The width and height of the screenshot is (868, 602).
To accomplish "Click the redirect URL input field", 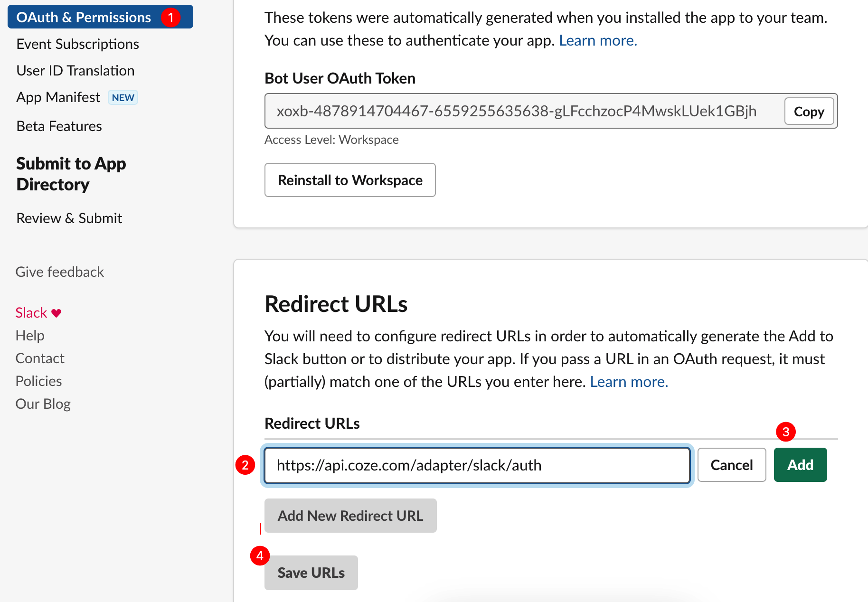I will (x=477, y=465).
